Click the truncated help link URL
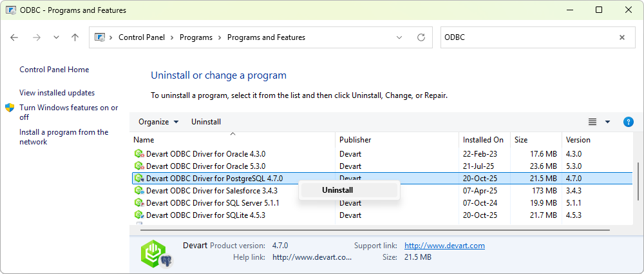This screenshot has width=644, height=274. 312,257
